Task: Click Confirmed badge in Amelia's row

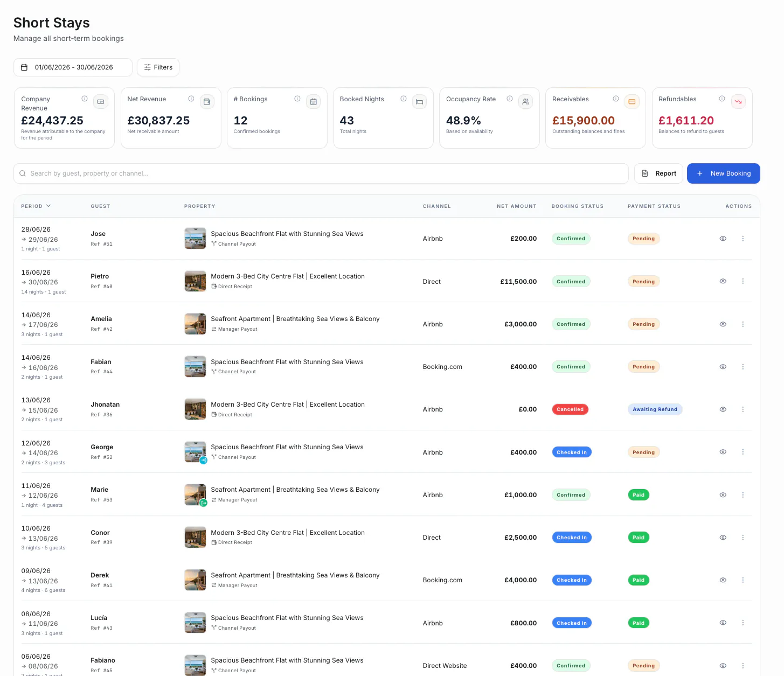Action: (571, 324)
